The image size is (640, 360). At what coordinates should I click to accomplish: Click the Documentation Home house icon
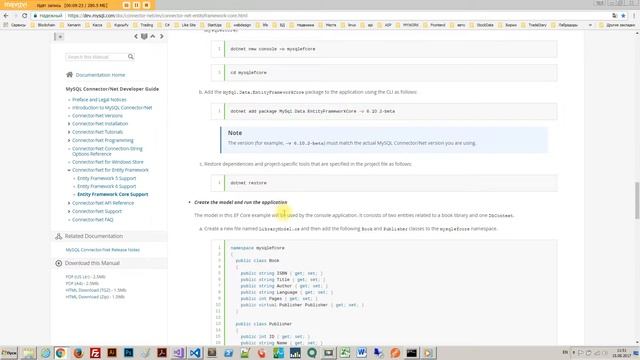(x=69, y=75)
